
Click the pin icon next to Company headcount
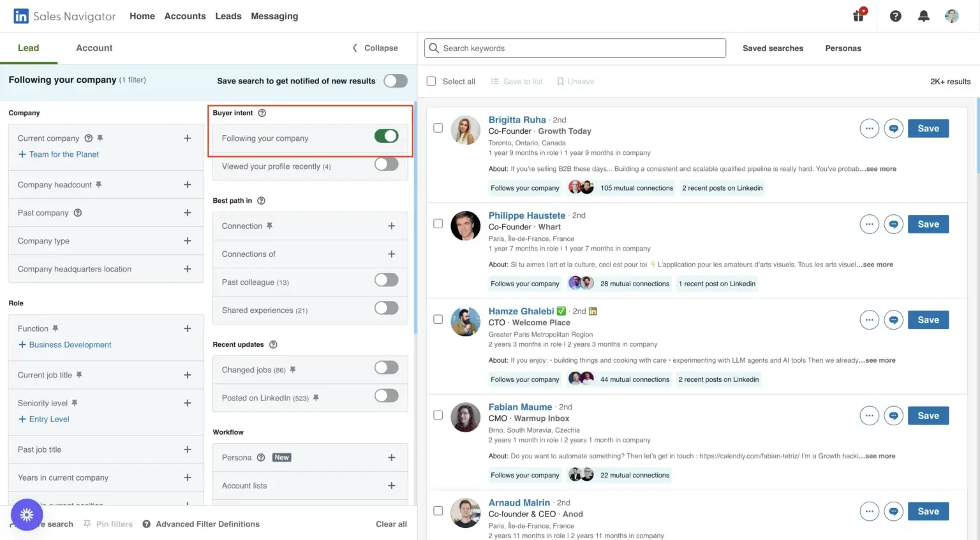pos(99,184)
